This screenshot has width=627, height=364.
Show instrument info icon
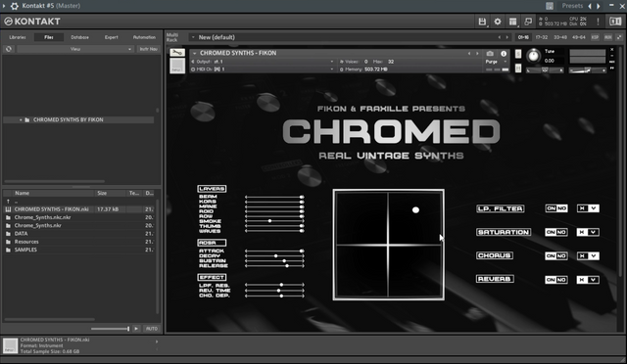tap(504, 53)
